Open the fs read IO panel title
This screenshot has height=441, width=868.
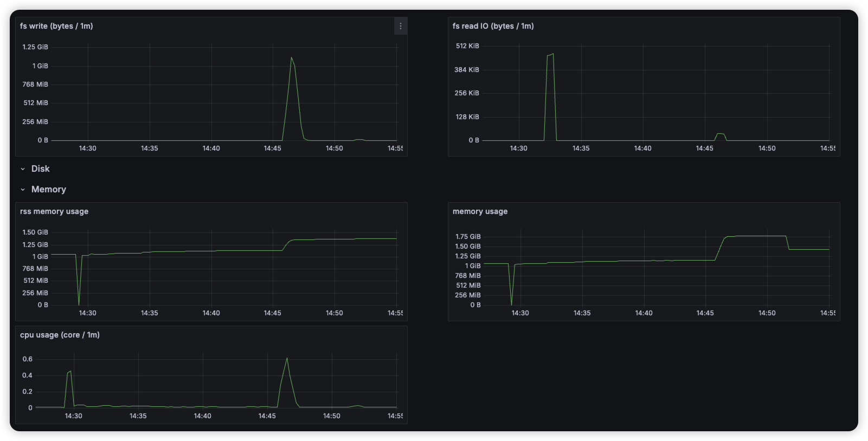pyautogui.click(x=493, y=26)
